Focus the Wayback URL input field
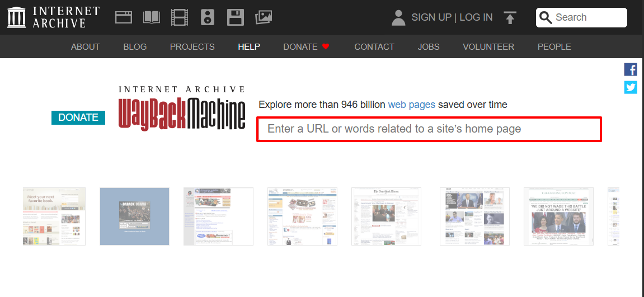The width and height of the screenshot is (644, 297). click(x=429, y=129)
